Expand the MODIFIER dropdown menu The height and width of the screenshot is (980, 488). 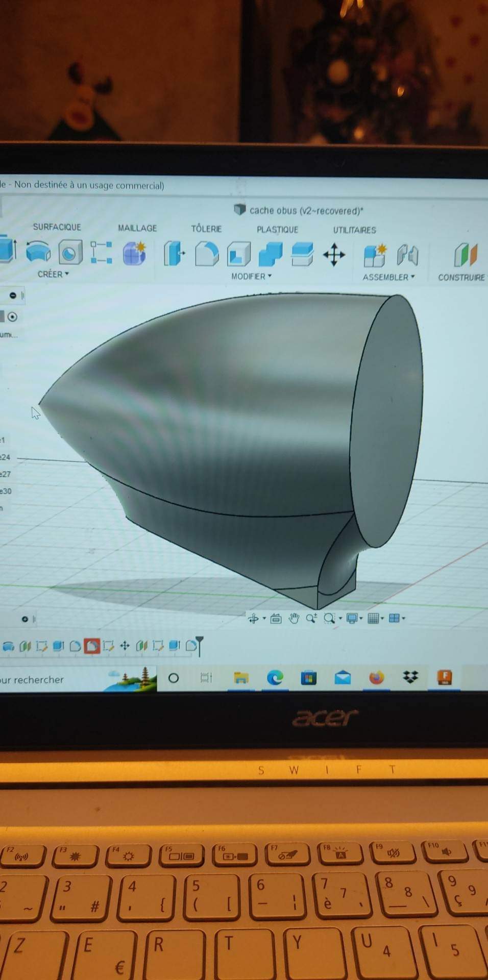[251, 276]
